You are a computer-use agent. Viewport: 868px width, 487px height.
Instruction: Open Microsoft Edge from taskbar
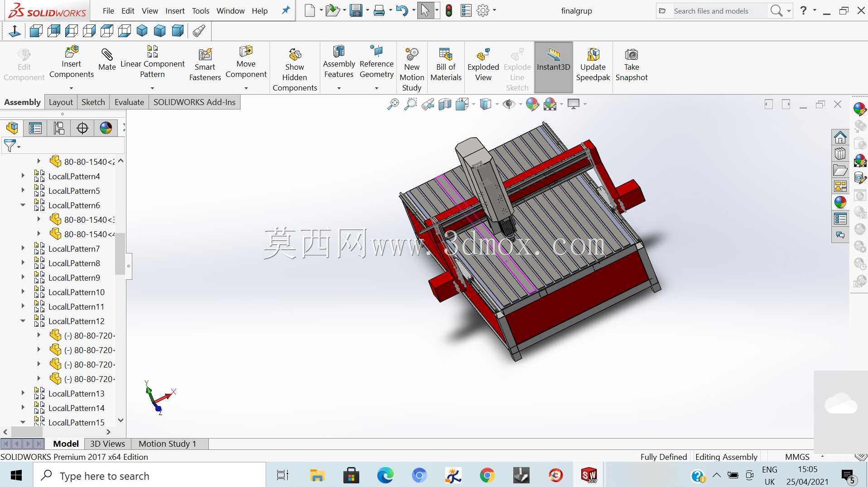point(385,476)
